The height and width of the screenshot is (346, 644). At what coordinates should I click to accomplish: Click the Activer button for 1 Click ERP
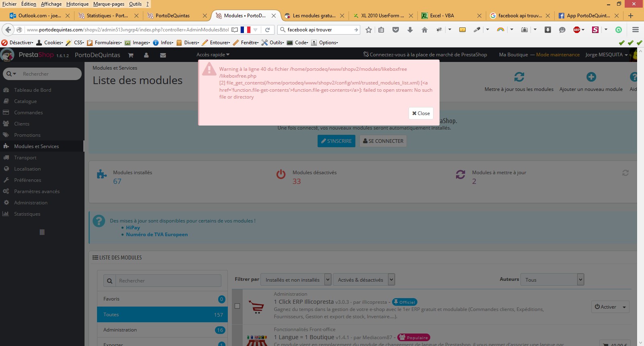pos(606,307)
